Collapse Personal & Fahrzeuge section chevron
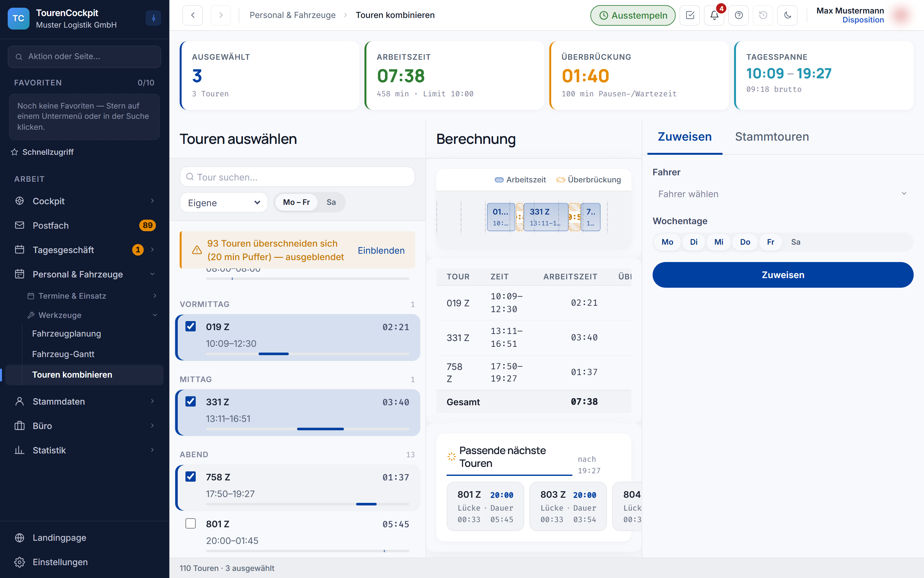Image resolution: width=924 pixels, height=578 pixels. coord(152,274)
